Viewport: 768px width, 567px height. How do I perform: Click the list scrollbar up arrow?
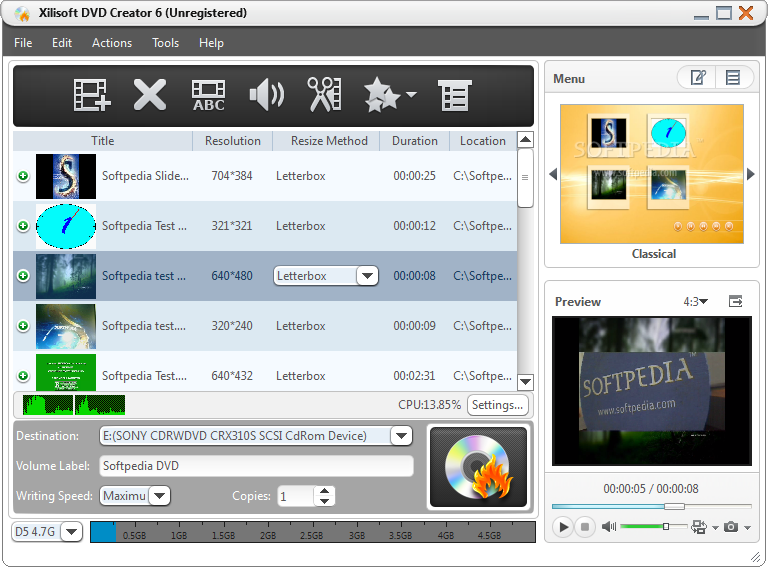[x=525, y=140]
